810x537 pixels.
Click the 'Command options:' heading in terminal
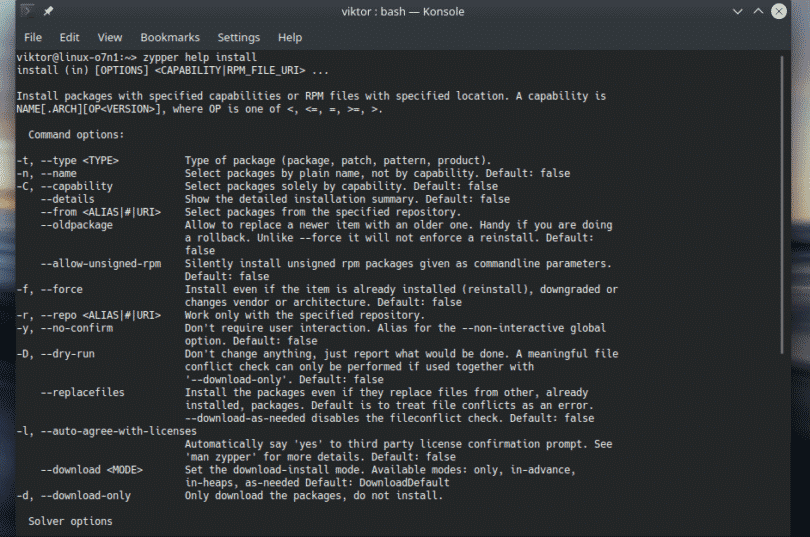(x=76, y=134)
